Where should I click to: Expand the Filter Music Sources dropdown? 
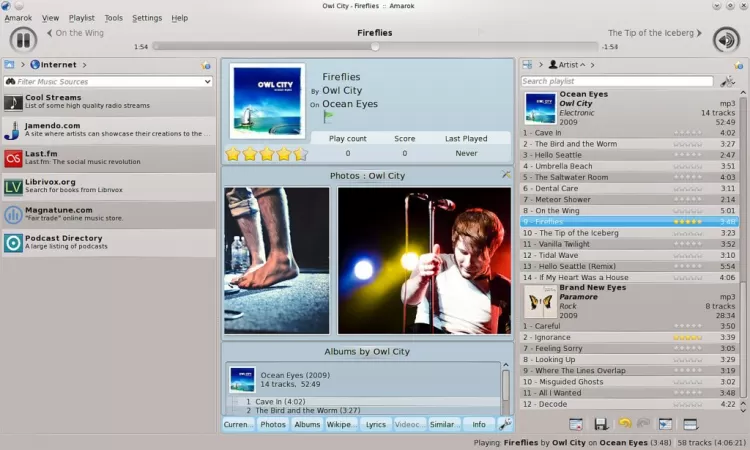point(207,81)
